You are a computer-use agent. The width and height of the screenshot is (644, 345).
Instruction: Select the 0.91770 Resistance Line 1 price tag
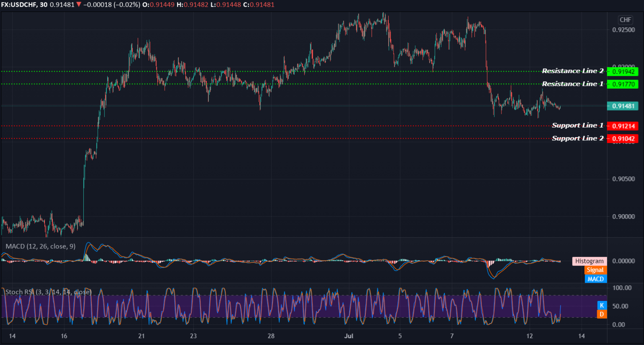tap(623, 84)
